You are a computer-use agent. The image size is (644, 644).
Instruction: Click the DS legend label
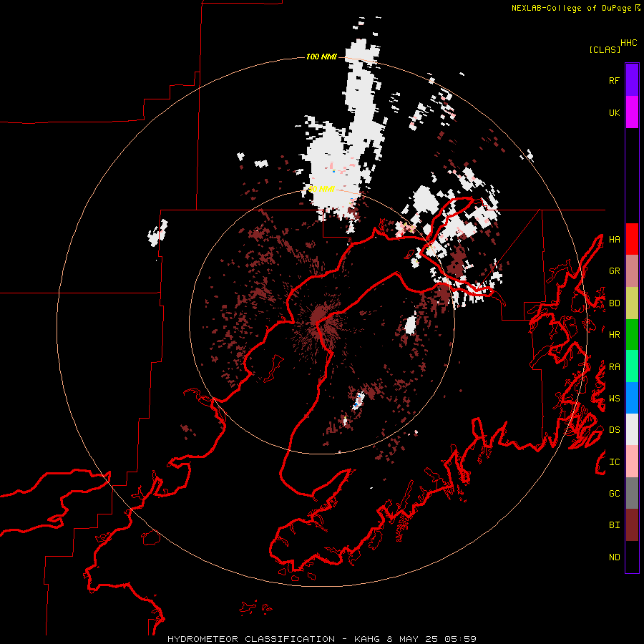click(615, 430)
